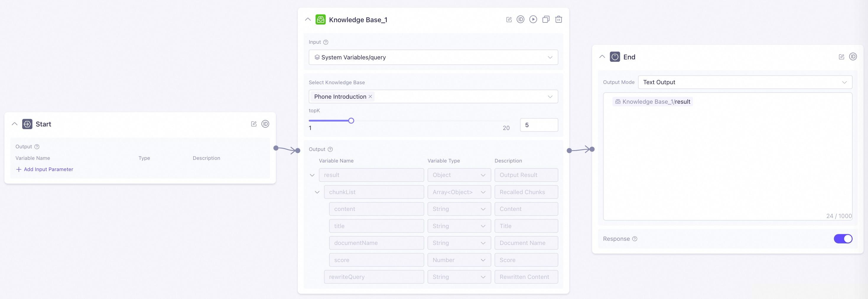Run the Knowledge Base_1 node
Viewport: 868px width, 299px height.
pyautogui.click(x=533, y=19)
